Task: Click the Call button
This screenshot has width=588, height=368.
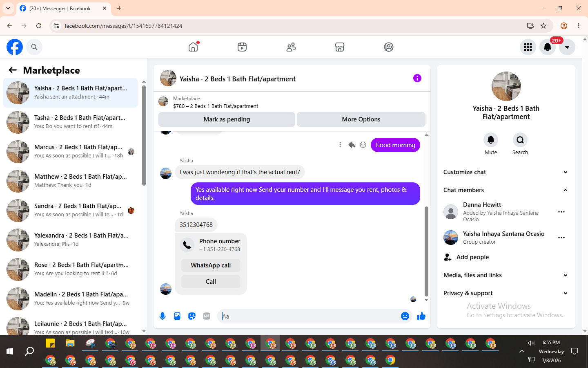Action: tap(211, 282)
